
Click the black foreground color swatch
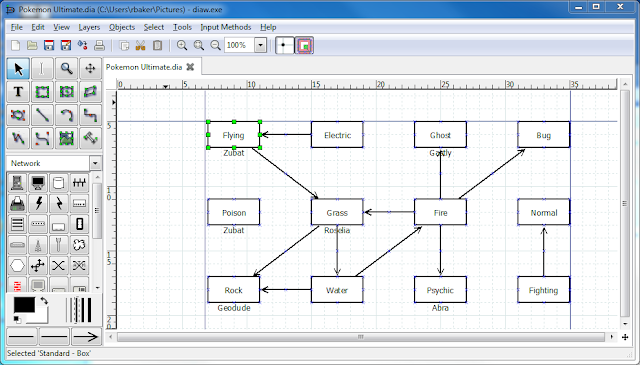(x=24, y=305)
